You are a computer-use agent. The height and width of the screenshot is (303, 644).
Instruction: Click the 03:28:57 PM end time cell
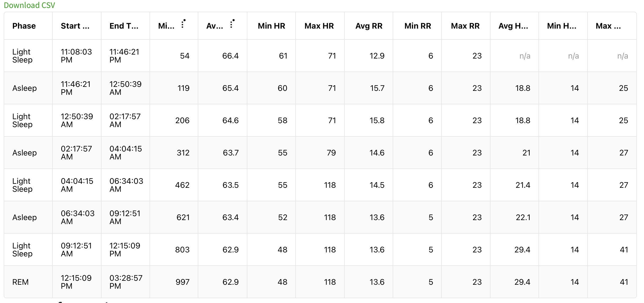126,282
